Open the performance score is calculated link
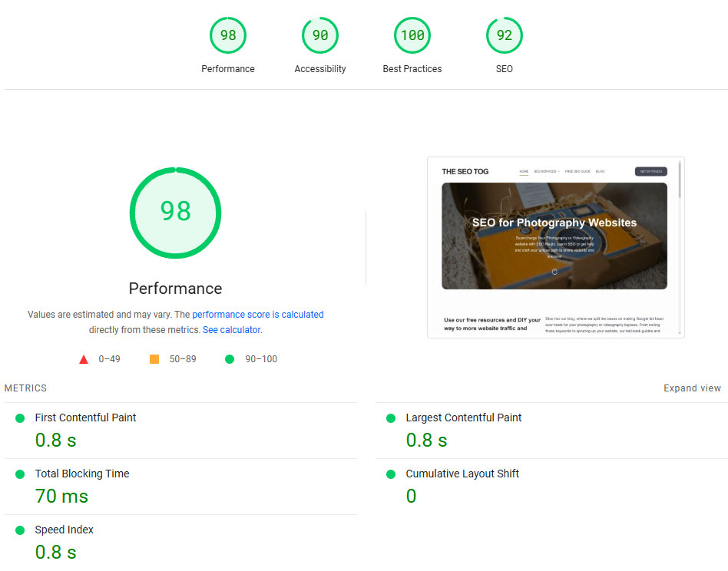The width and height of the screenshot is (728, 571). coord(257,314)
